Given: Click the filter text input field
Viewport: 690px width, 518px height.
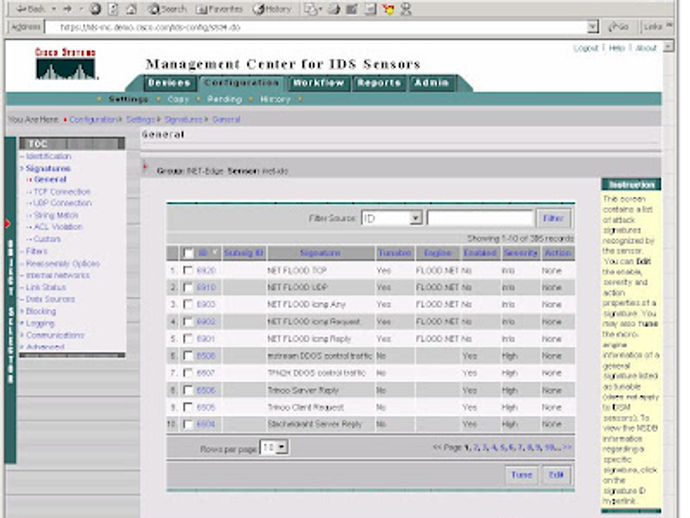Looking at the screenshot, I should pyautogui.click(x=480, y=218).
